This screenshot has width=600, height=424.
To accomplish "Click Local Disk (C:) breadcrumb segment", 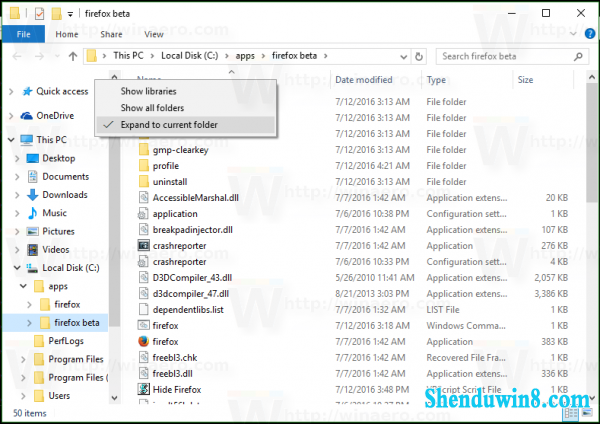I will (189, 56).
